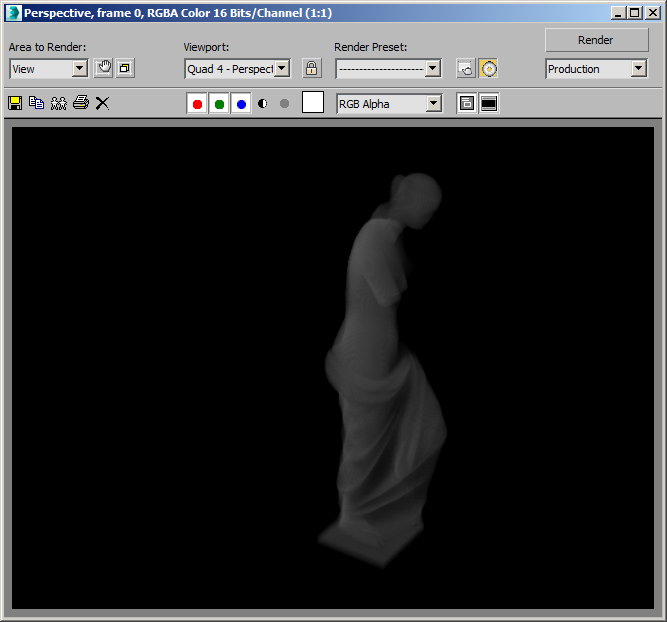Open the Environment and Effects dialog icon
The width and height of the screenshot is (667, 622).
tap(488, 68)
